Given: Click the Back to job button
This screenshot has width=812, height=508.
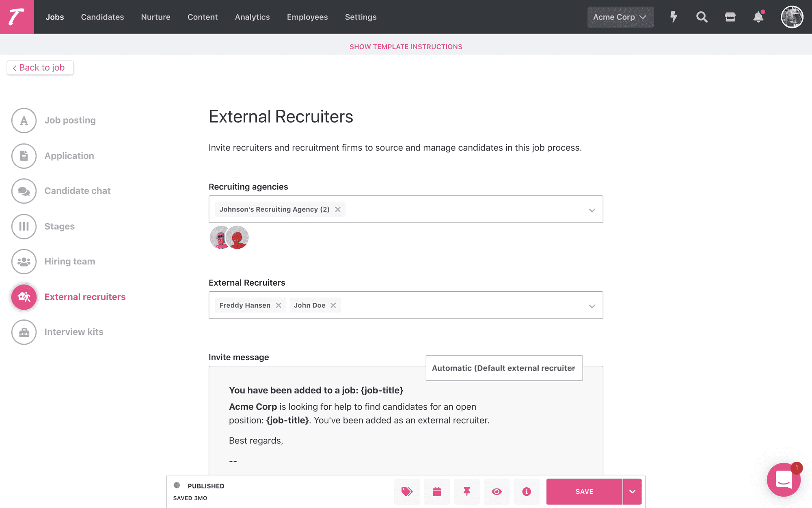Looking at the screenshot, I should tap(40, 67).
